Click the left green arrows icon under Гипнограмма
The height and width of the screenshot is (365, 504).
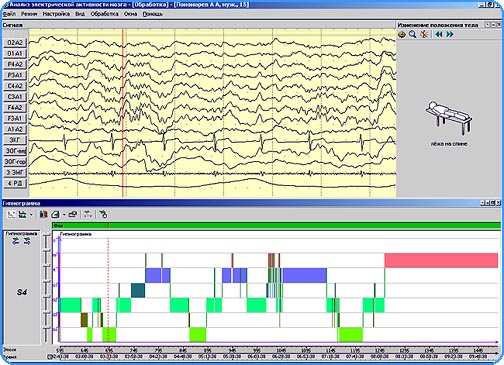coord(15,242)
